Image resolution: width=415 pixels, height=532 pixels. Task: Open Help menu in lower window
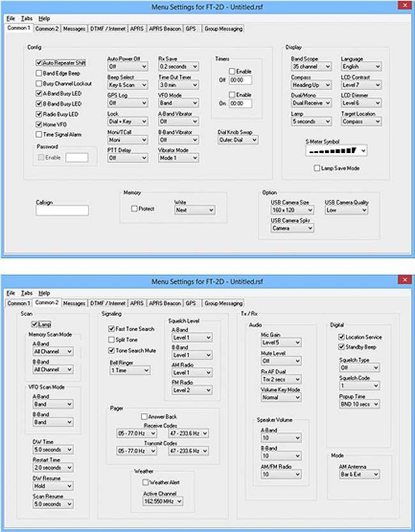click(44, 293)
